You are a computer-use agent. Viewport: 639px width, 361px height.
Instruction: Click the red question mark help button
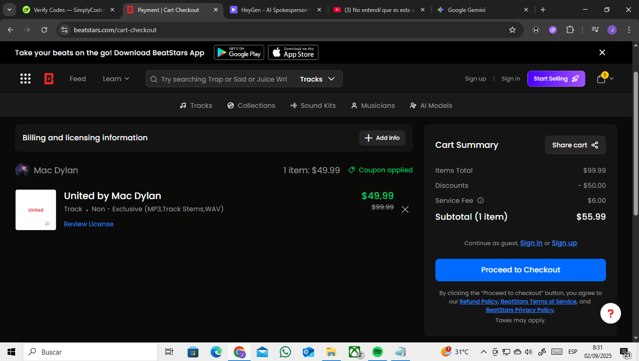pos(610,313)
